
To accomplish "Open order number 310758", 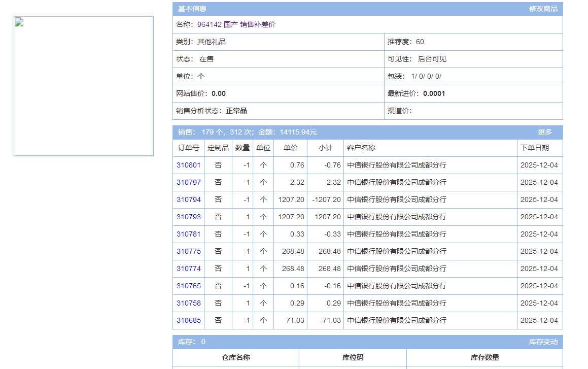I will click(x=189, y=303).
